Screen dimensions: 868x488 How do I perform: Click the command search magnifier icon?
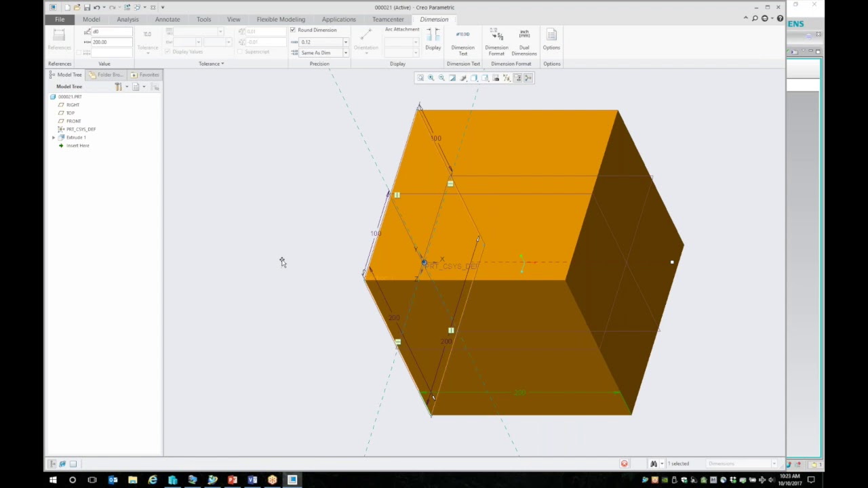(x=755, y=18)
